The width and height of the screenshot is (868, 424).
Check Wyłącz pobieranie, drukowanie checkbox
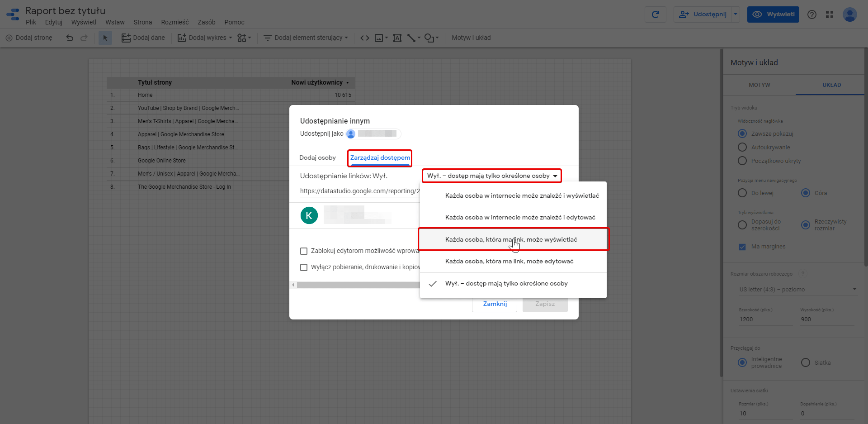[304, 267]
